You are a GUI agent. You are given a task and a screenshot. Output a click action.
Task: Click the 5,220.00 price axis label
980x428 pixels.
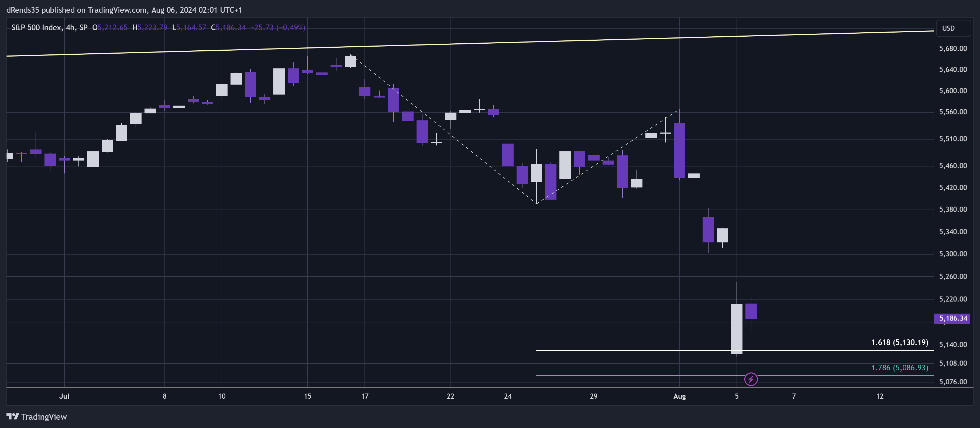click(x=953, y=299)
